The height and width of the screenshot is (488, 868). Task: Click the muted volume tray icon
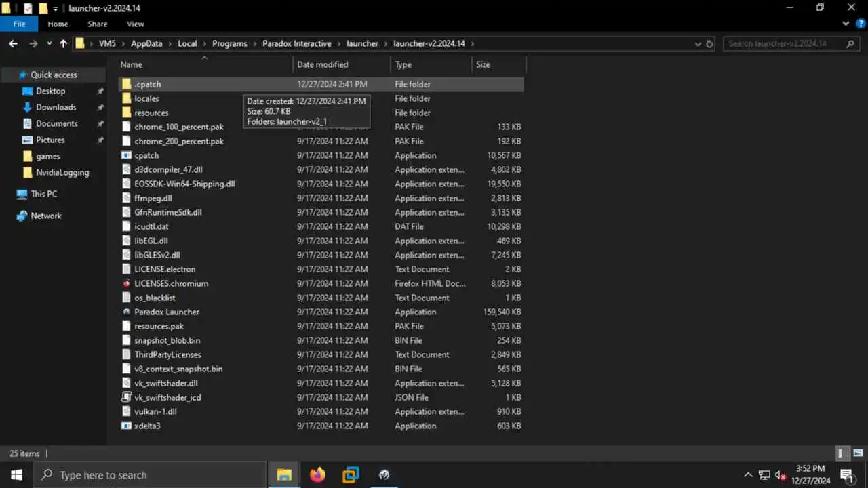[780, 475]
